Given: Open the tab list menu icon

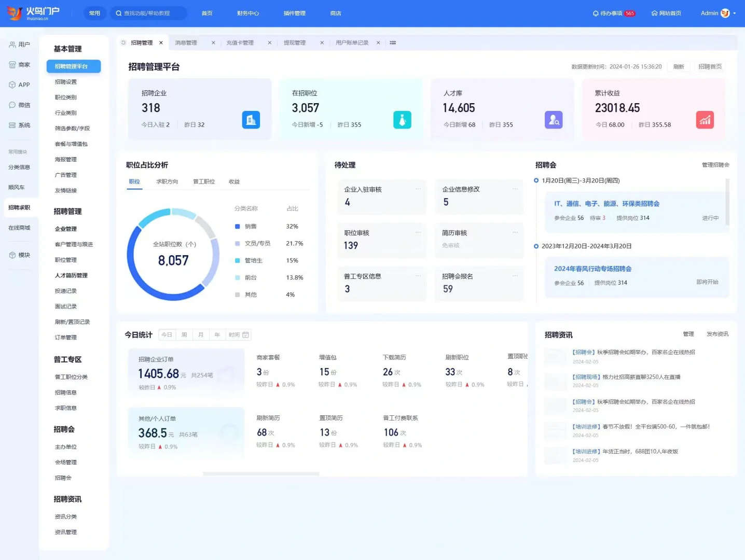Looking at the screenshot, I should [x=393, y=43].
